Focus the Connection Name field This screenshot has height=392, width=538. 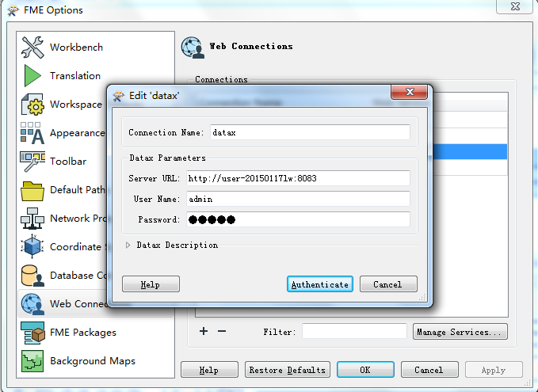click(x=310, y=132)
